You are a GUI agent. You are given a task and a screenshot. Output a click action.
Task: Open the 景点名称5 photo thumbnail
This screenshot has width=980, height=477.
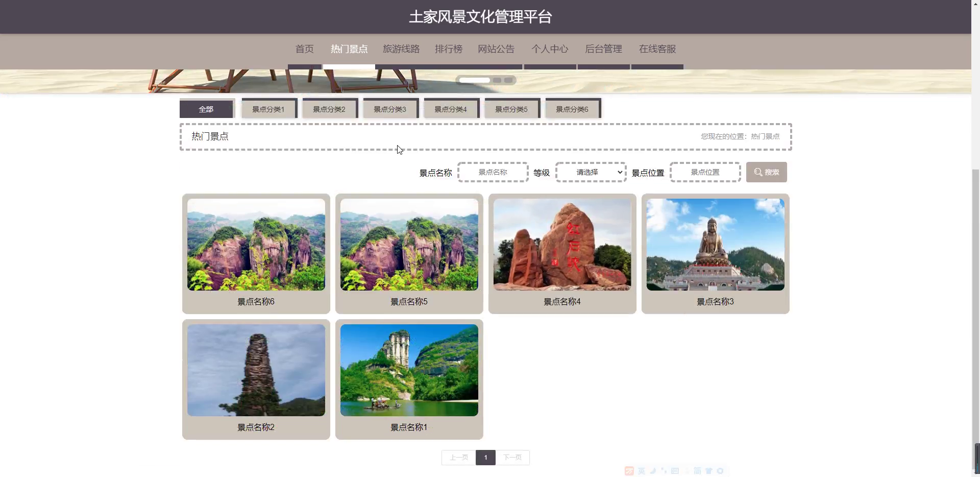[x=409, y=245]
